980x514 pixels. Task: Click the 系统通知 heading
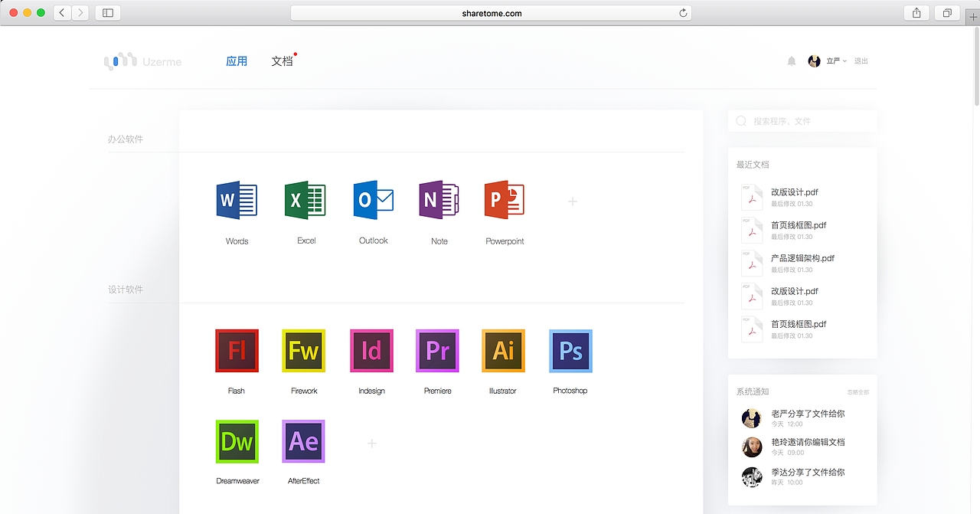[x=753, y=392]
